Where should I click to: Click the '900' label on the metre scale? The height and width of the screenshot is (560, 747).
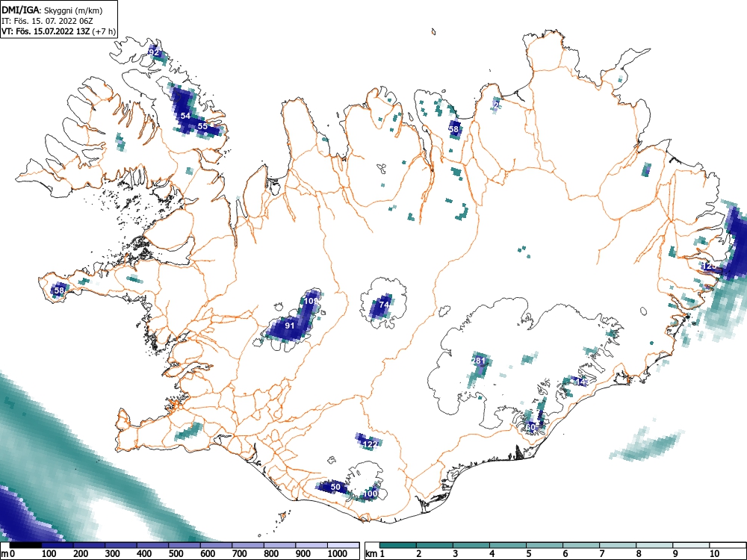pos(303,554)
